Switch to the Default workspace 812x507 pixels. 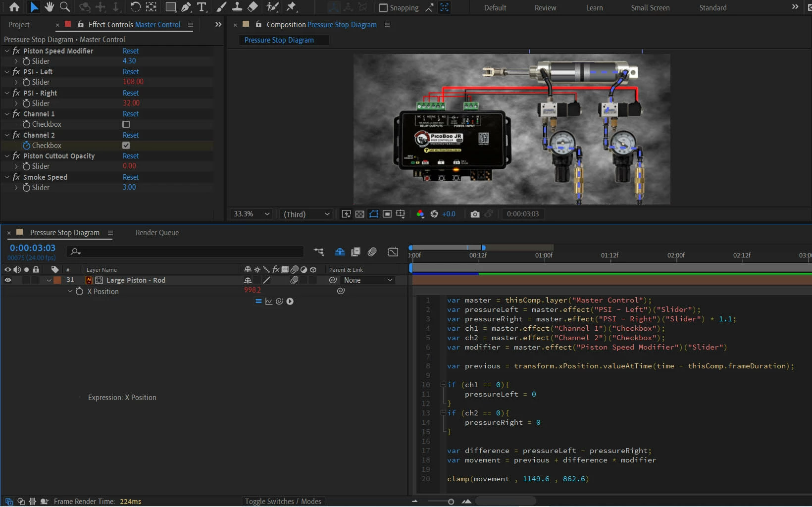[x=495, y=8]
